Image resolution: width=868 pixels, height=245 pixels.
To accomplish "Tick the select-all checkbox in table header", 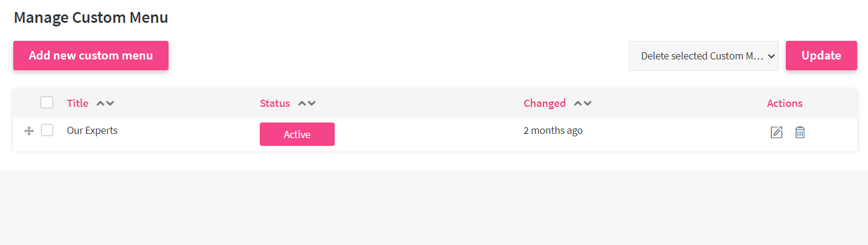I will (47, 103).
